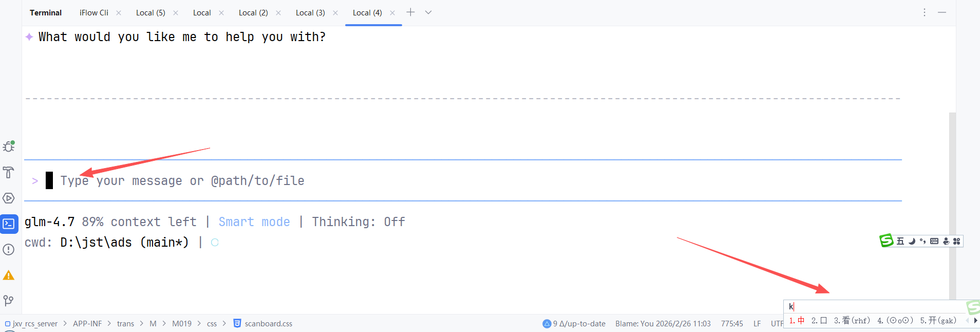Click the yellow warning triangle icon

(9, 275)
